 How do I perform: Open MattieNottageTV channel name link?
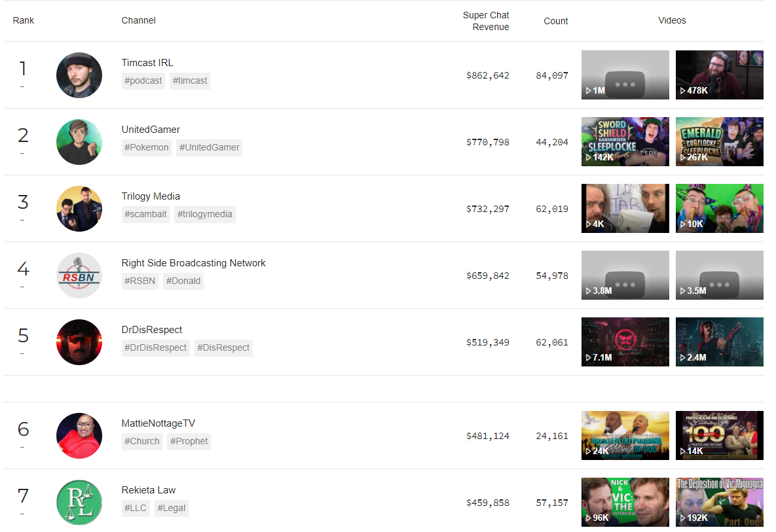click(158, 423)
